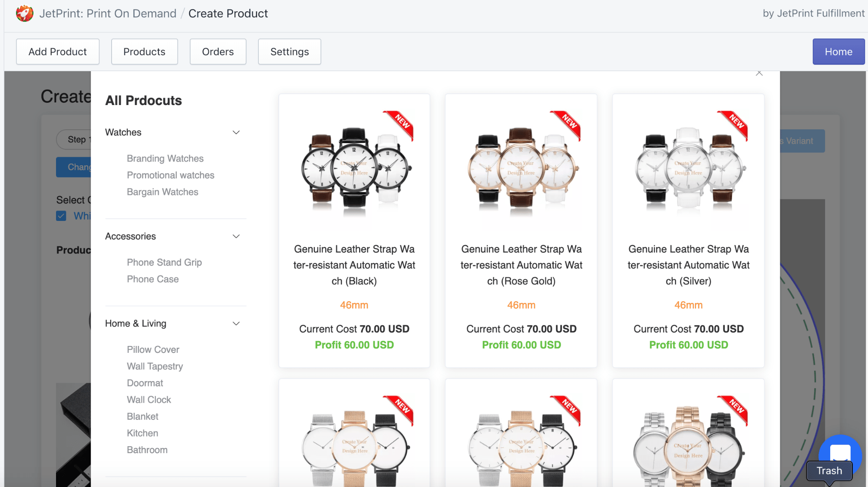
Task: Click the Add Product button
Action: click(58, 51)
